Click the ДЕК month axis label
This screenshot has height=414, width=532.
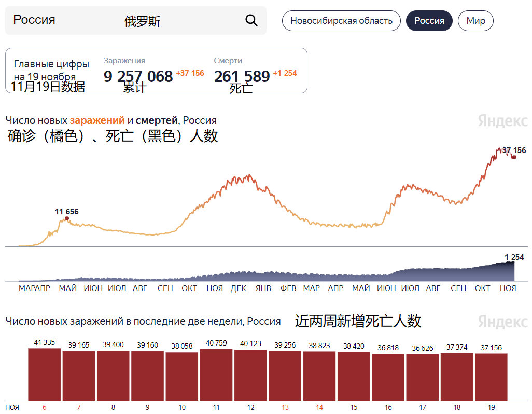(x=238, y=288)
